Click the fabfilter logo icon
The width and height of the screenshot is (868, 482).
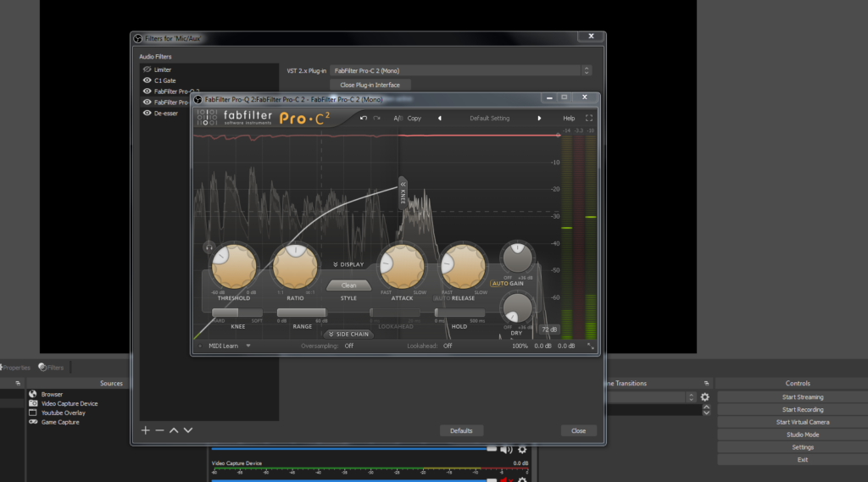click(x=207, y=117)
